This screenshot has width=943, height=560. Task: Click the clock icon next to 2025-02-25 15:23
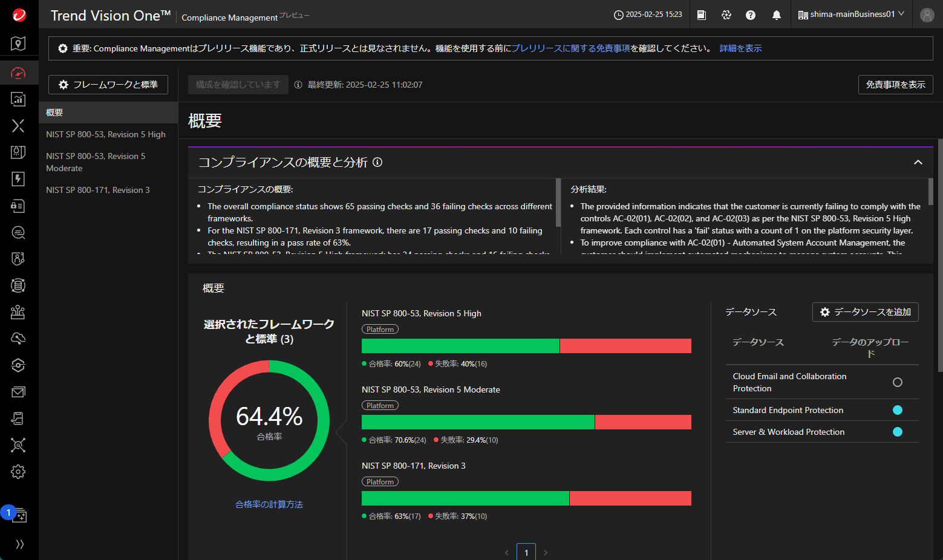point(618,15)
